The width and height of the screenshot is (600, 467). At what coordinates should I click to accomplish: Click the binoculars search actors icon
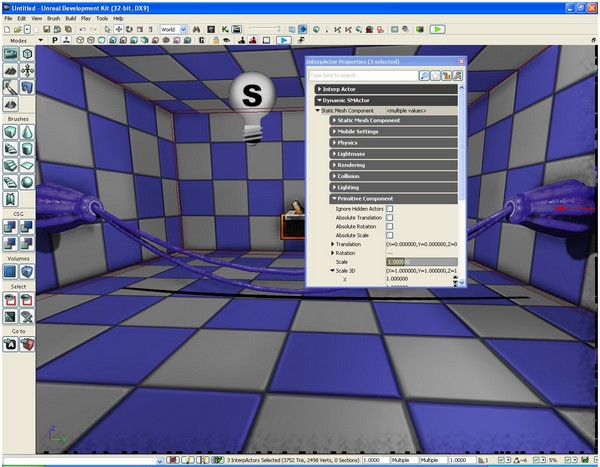click(197, 29)
